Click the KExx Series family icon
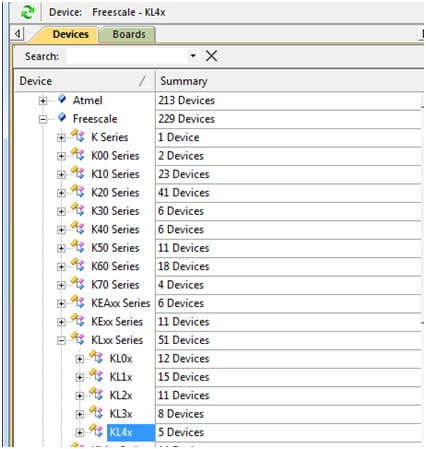426x449 pixels. [78, 320]
